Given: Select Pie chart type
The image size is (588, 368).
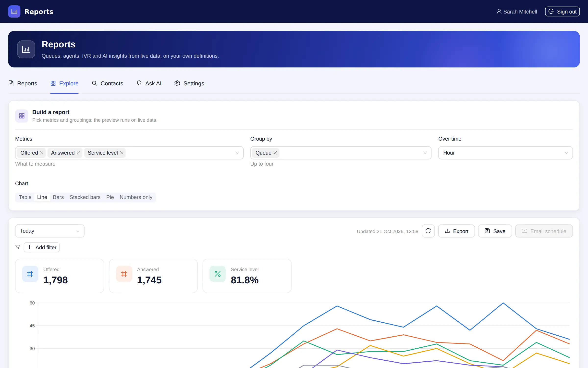Looking at the screenshot, I should point(110,197).
